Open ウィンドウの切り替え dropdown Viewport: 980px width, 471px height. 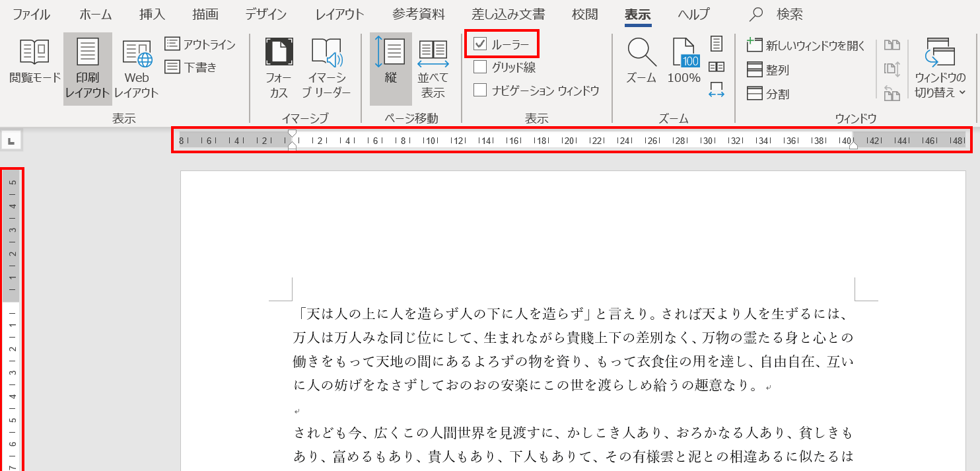(x=940, y=69)
